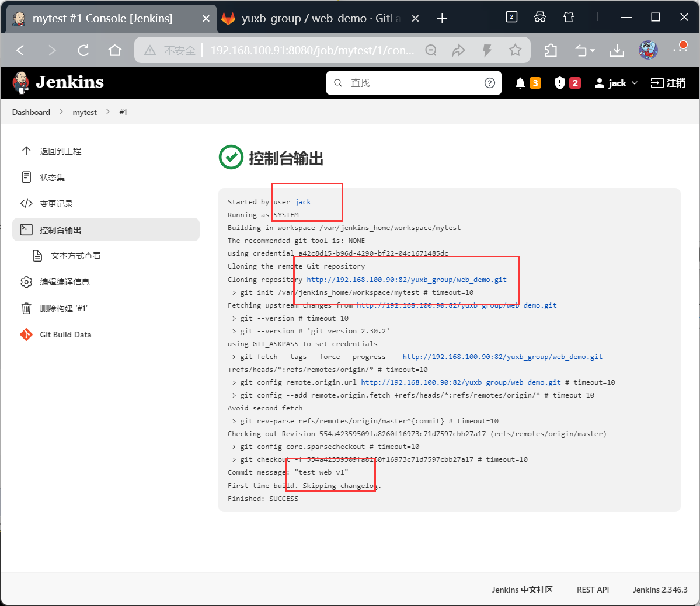The width and height of the screenshot is (700, 606).
Task: Click the browser forward arrow
Action: click(52, 50)
